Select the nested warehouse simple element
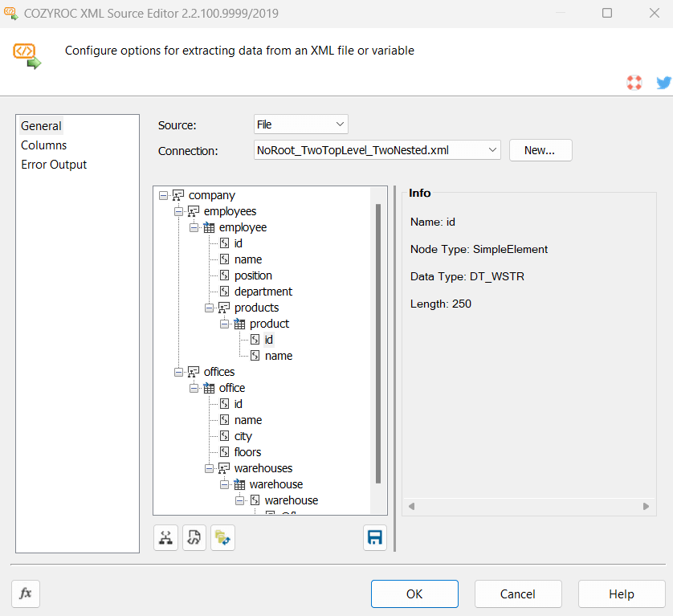 [x=292, y=500]
